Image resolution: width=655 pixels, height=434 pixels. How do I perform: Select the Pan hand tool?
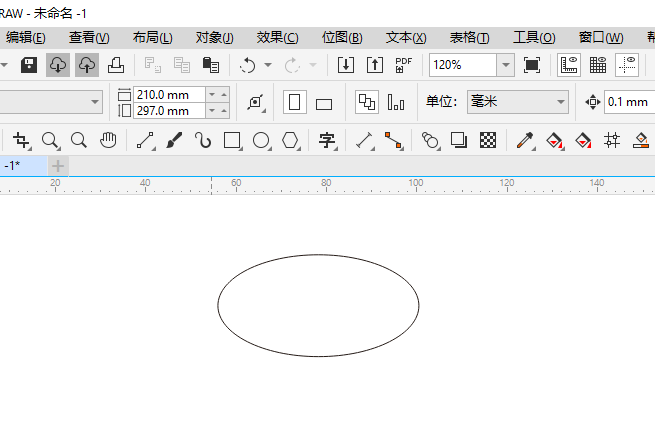108,140
